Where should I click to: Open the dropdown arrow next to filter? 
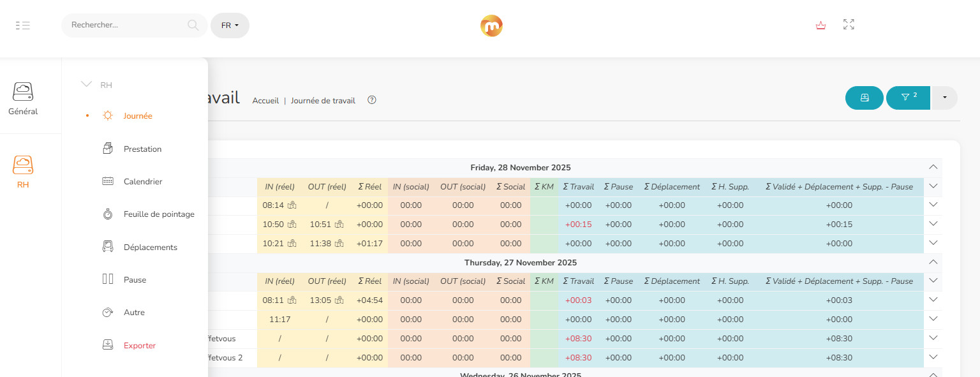point(944,98)
